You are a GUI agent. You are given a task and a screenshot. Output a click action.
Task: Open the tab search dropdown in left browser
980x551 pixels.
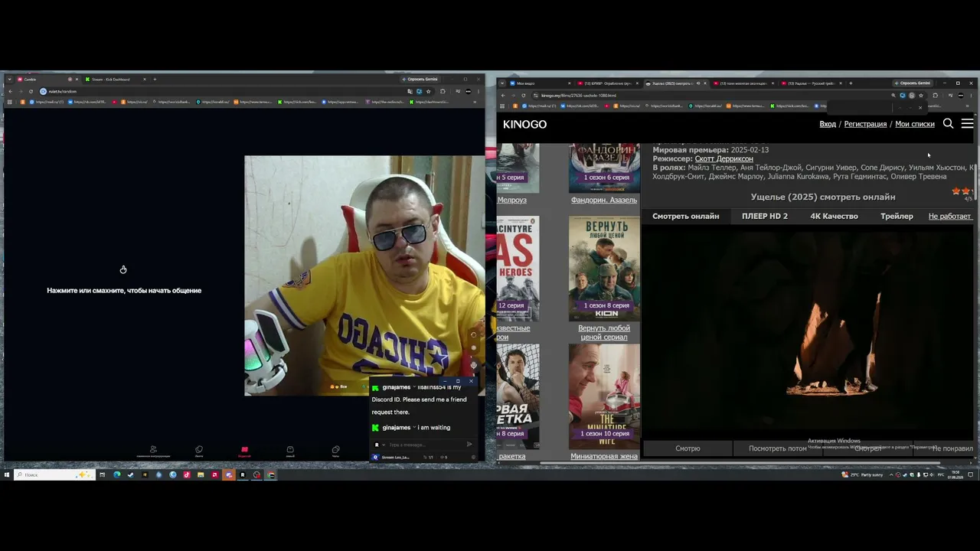pos(9,79)
